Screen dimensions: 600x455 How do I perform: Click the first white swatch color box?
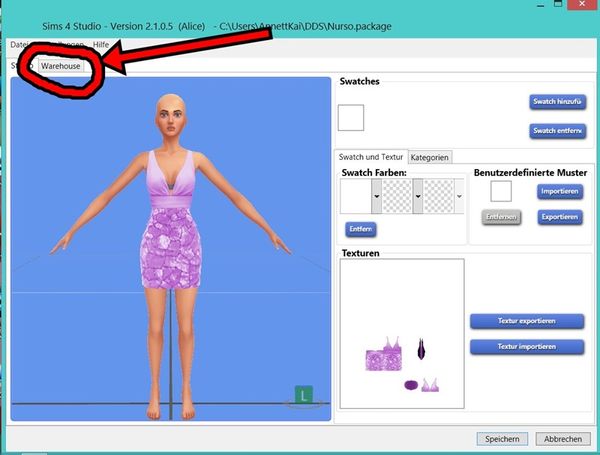coord(355,196)
